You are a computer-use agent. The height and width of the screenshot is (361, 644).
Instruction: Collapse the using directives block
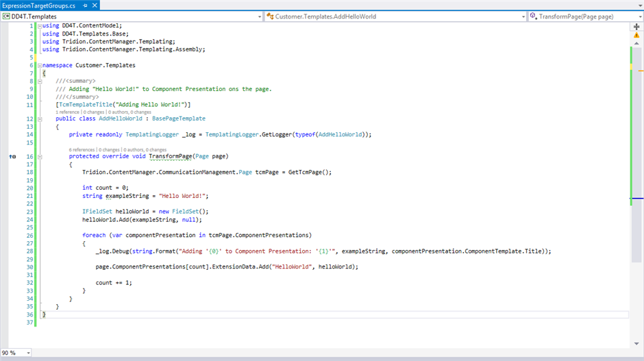pyautogui.click(x=39, y=26)
